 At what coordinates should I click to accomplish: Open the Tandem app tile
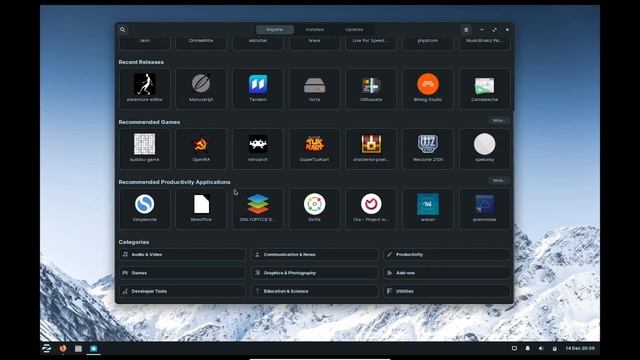point(258,89)
